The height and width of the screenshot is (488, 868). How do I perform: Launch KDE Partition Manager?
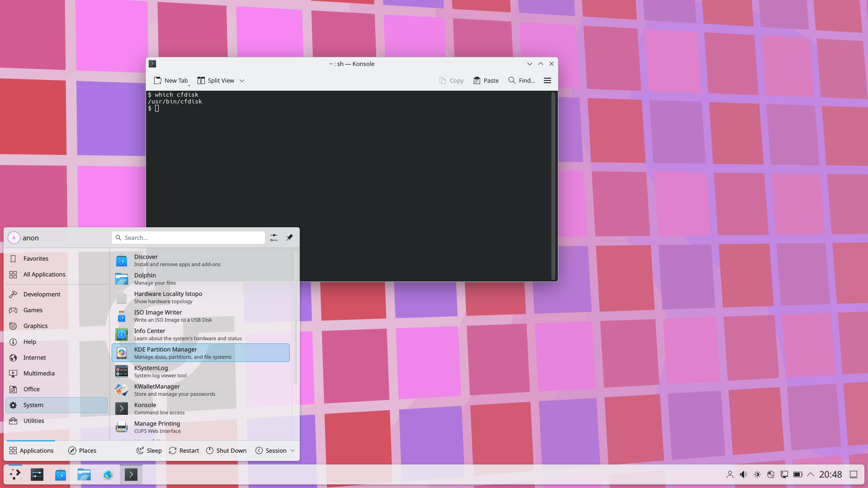pyautogui.click(x=201, y=353)
